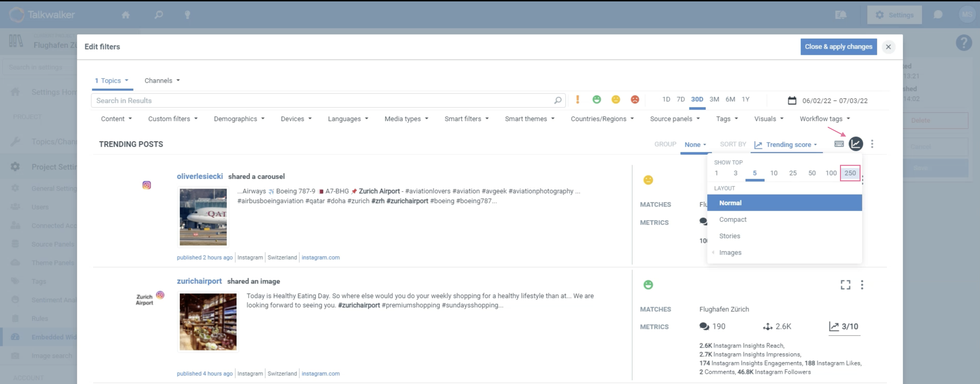Select Images layout option
Viewport: 980px width, 384px height.
(784, 252)
